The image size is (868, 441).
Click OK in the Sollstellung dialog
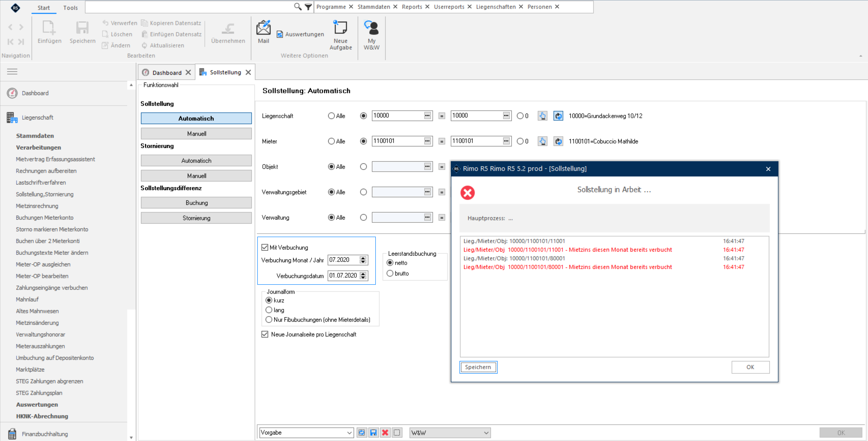coord(750,367)
